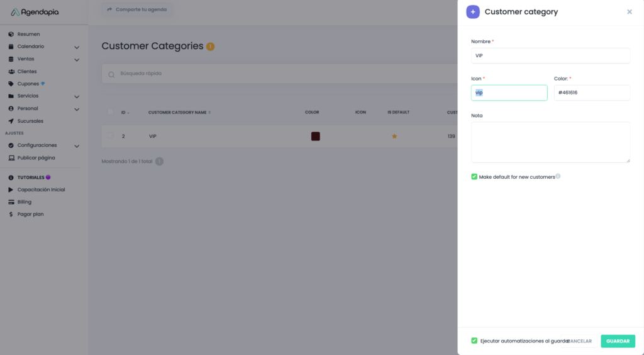Click the Clientes users icon

(11, 72)
